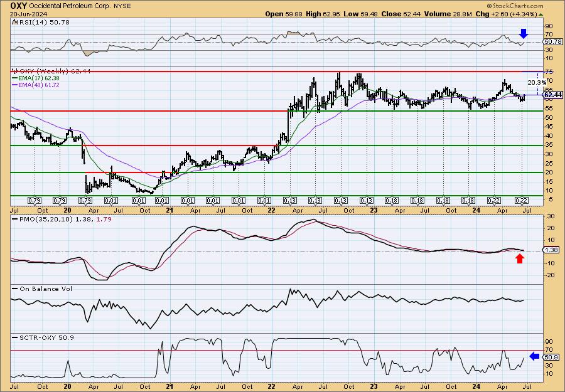This screenshot has width=565, height=392.
Task: Click the year 24 label on price panel time axis
Action: coord(476,211)
